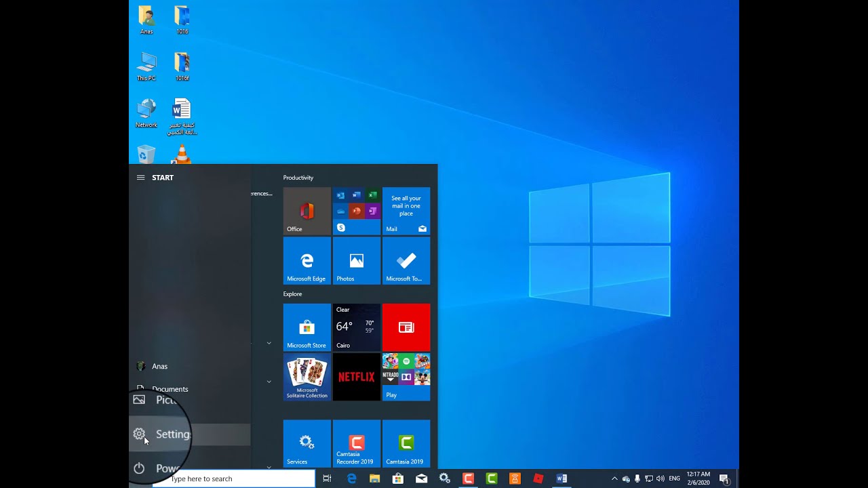Open the green Camtasia taskbar icon
Image resolution: width=868 pixels, height=488 pixels.
(x=492, y=479)
